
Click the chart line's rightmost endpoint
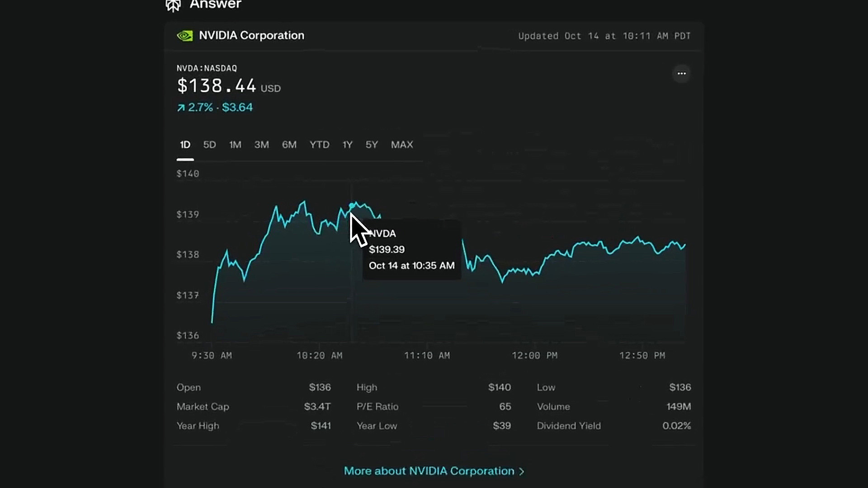click(685, 245)
